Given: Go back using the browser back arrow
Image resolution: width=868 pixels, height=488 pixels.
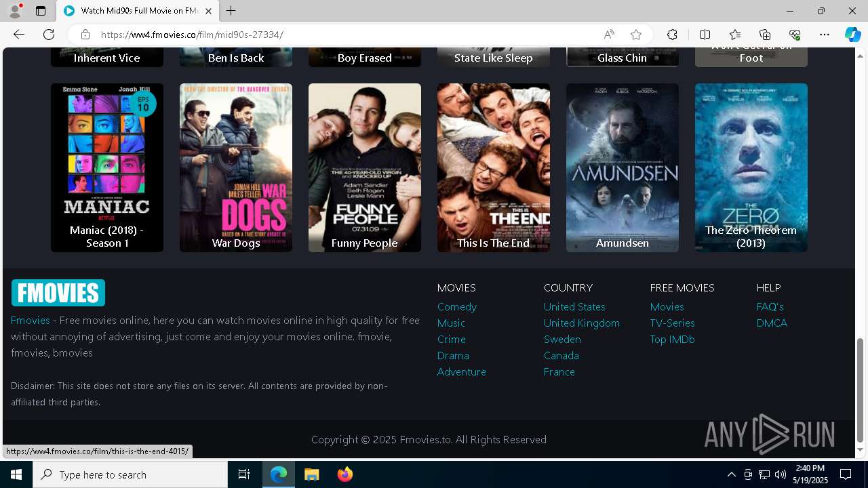Looking at the screenshot, I should click(19, 35).
